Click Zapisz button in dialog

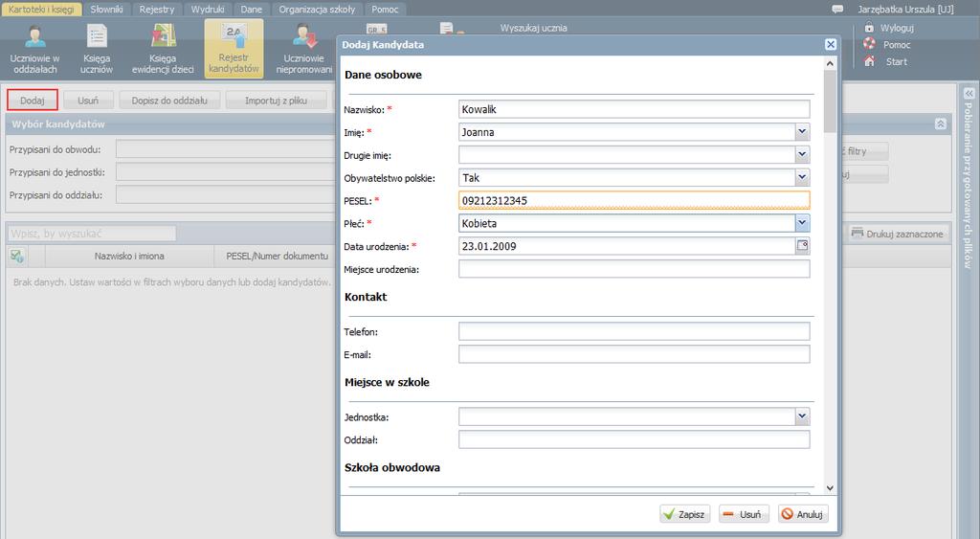(x=685, y=514)
